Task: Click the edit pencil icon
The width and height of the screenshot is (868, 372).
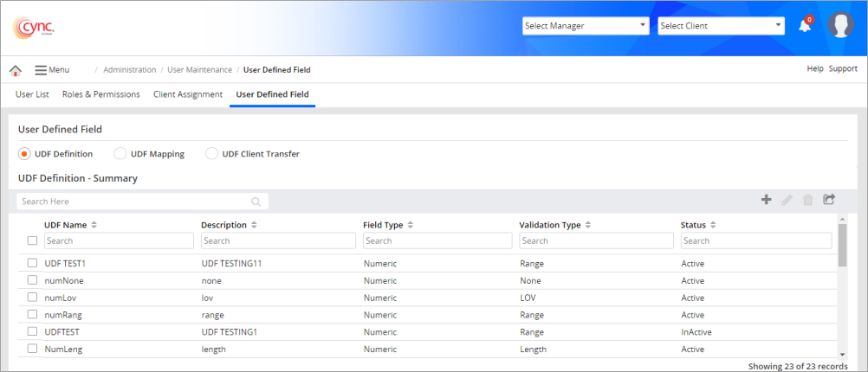Action: click(x=787, y=200)
